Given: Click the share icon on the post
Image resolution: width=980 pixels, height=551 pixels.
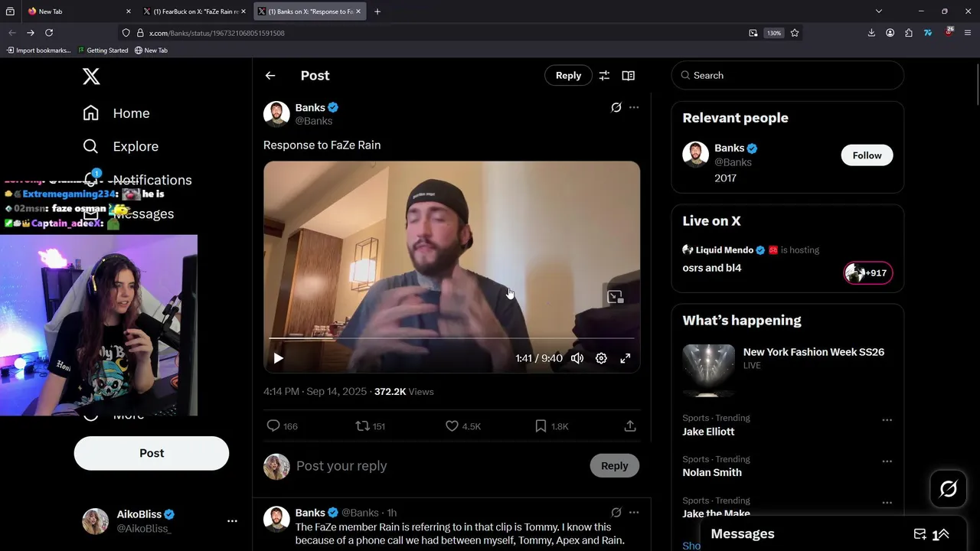Looking at the screenshot, I should (x=630, y=426).
